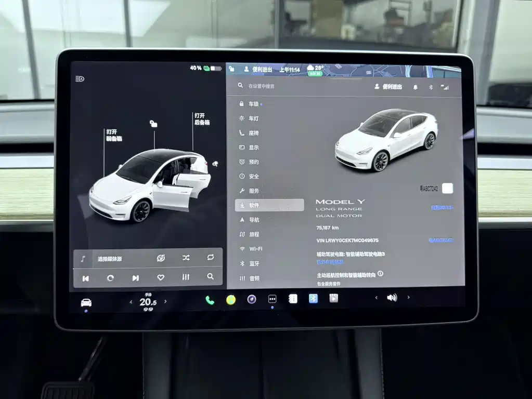This screenshot has height=399, width=532.
Task: Skip to previous track
Action: tap(85, 278)
